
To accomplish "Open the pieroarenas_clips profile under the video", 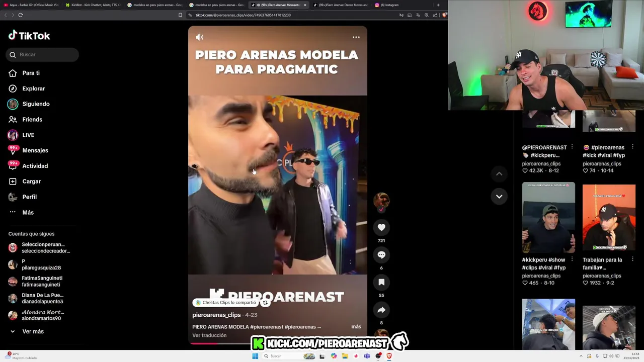I will tap(216, 315).
